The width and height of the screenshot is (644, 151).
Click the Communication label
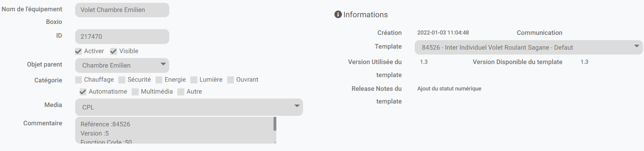(539, 33)
